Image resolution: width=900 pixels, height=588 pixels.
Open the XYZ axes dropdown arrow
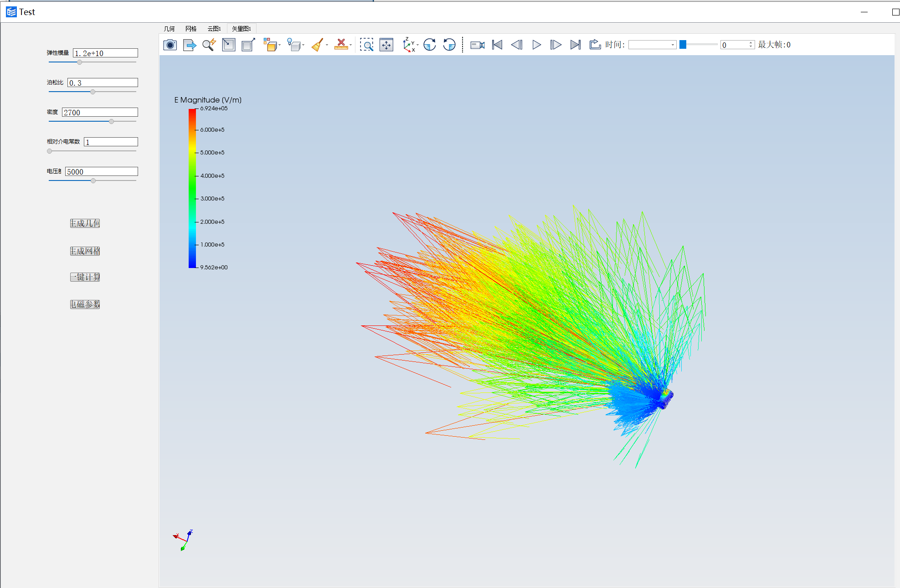(x=417, y=45)
